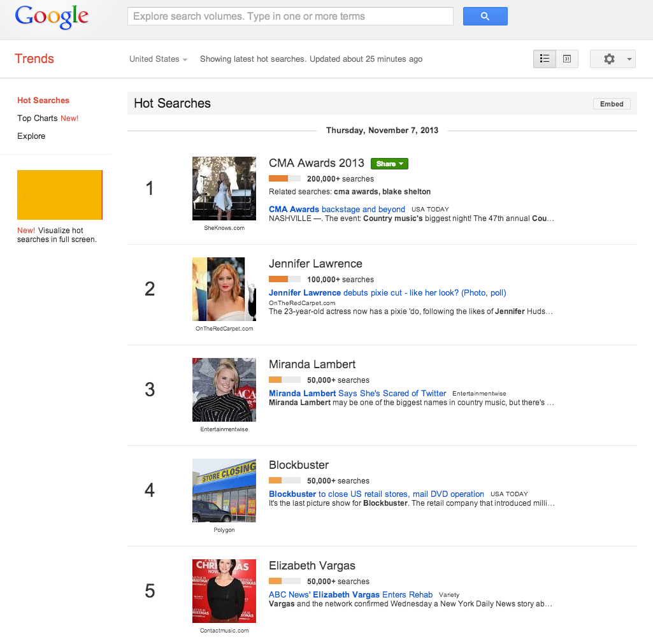Click the Jennifer Lawrence thumbnail photo

click(x=224, y=289)
